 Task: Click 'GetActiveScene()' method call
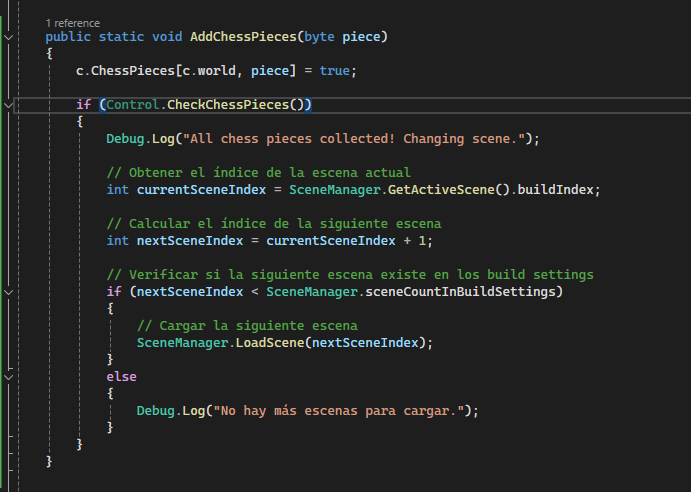[449, 190]
